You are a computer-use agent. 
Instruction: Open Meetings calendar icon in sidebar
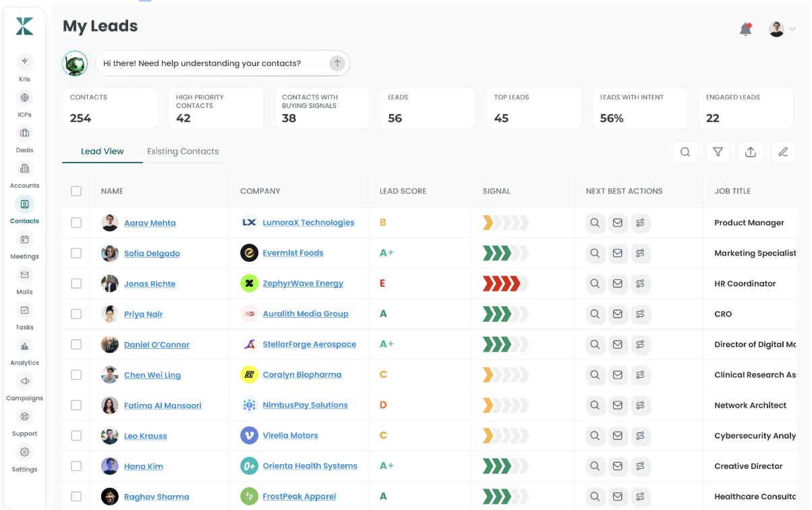coord(25,239)
